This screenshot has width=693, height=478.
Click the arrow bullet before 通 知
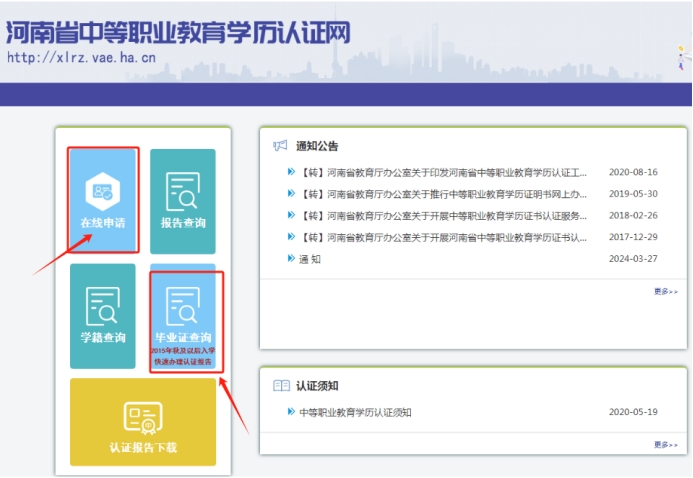point(291,259)
